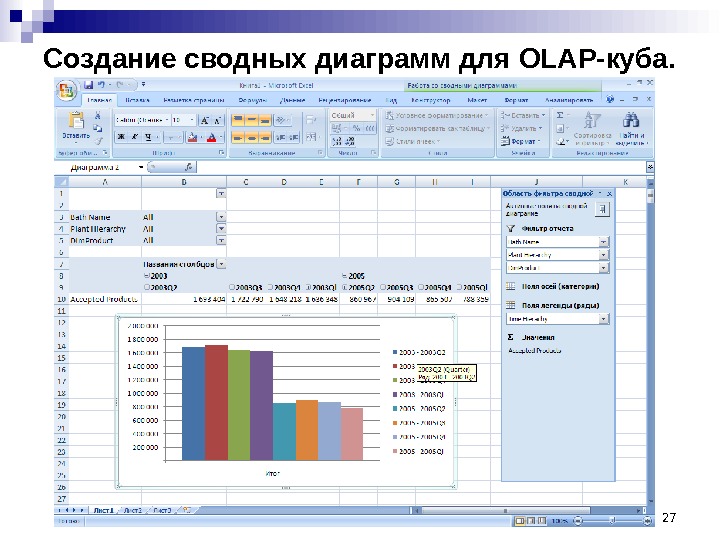
Task: Select sheet tab Лист1
Action: 103,510
